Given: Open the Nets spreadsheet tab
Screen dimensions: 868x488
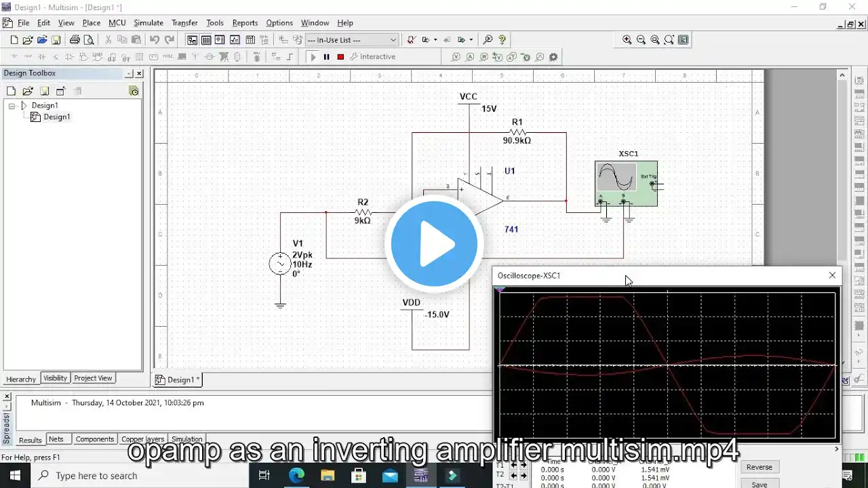Looking at the screenshot, I should click(x=56, y=439).
